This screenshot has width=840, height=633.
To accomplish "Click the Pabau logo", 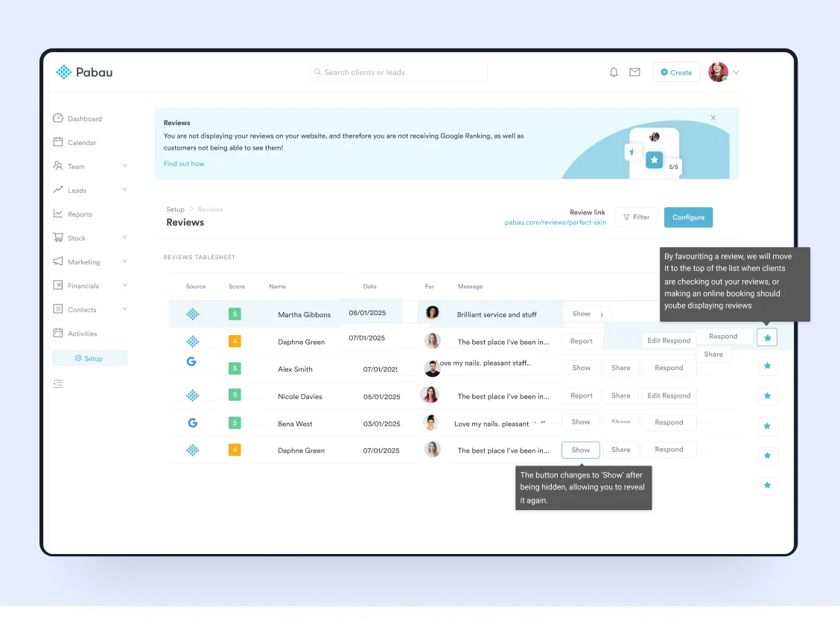I will coord(84,72).
